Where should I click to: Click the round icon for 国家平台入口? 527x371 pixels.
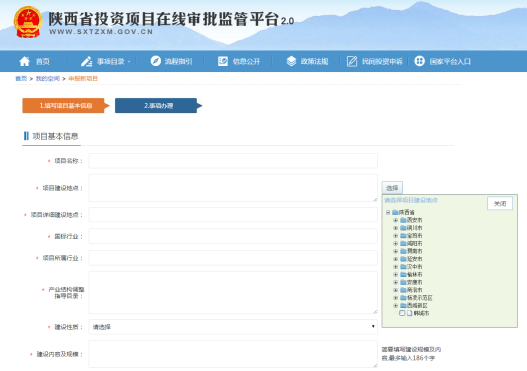click(419, 61)
